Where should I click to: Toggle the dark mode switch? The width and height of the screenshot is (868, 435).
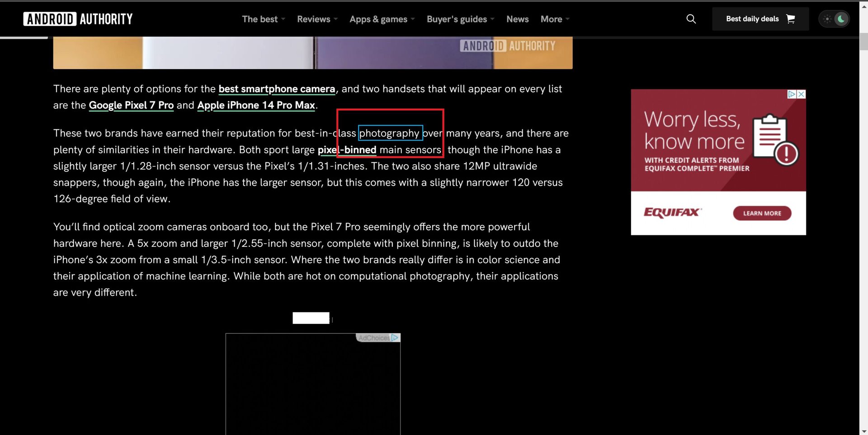[834, 19]
